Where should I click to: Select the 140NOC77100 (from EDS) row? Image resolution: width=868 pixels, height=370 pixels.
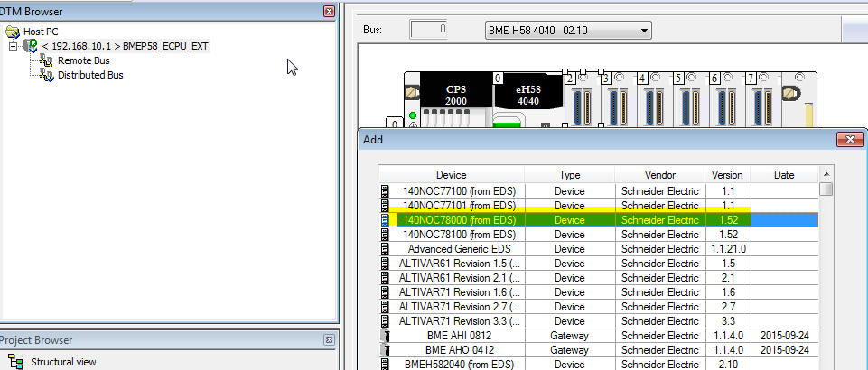tap(599, 191)
